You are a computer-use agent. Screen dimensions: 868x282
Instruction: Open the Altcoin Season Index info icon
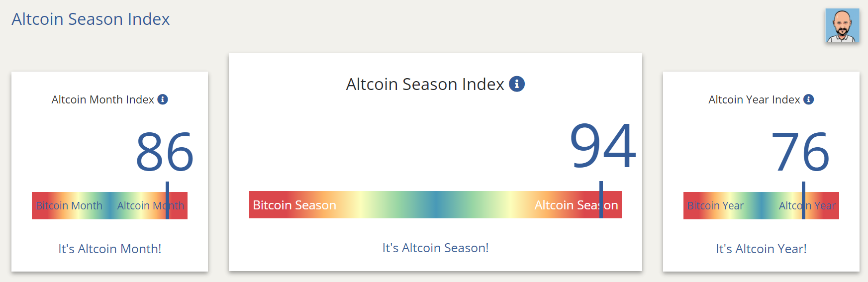(x=517, y=84)
